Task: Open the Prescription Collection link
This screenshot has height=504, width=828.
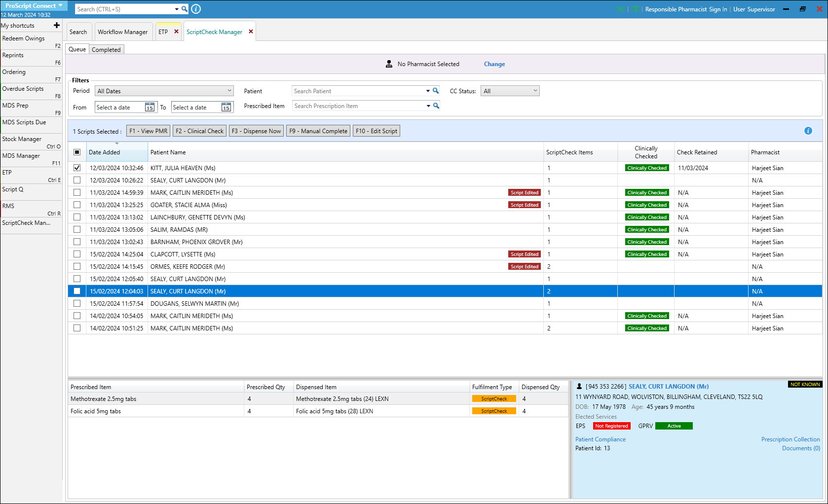Action: pos(790,439)
